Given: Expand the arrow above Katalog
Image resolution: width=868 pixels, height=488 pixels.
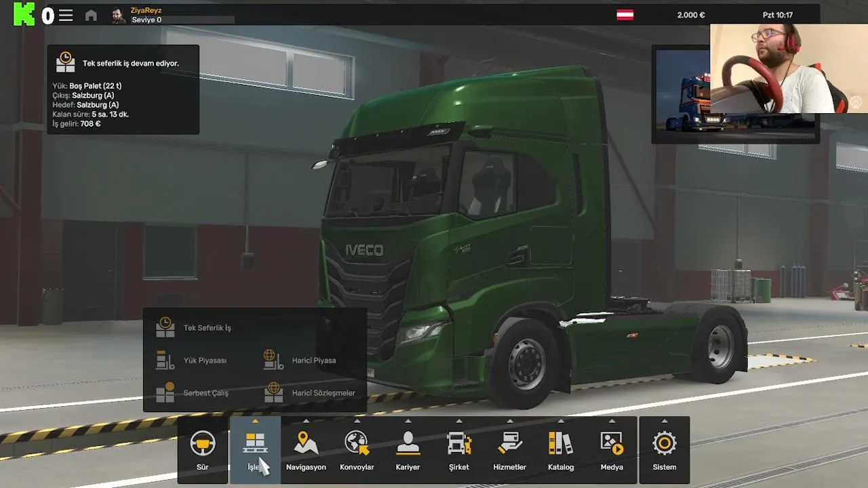Looking at the screenshot, I should (x=561, y=421).
